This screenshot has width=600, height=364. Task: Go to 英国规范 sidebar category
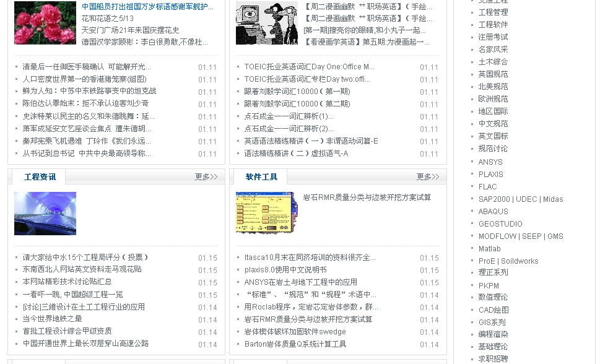tap(493, 74)
